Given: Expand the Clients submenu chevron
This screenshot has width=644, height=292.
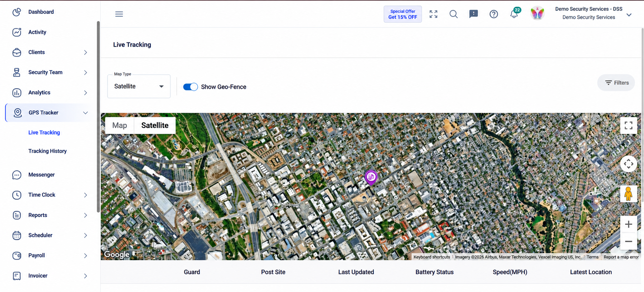Looking at the screenshot, I should (x=85, y=52).
